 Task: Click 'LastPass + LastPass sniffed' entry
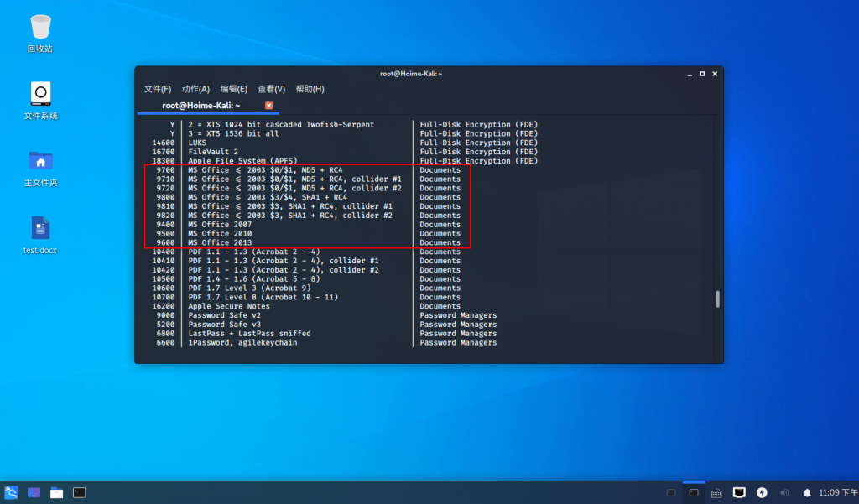[x=250, y=334]
